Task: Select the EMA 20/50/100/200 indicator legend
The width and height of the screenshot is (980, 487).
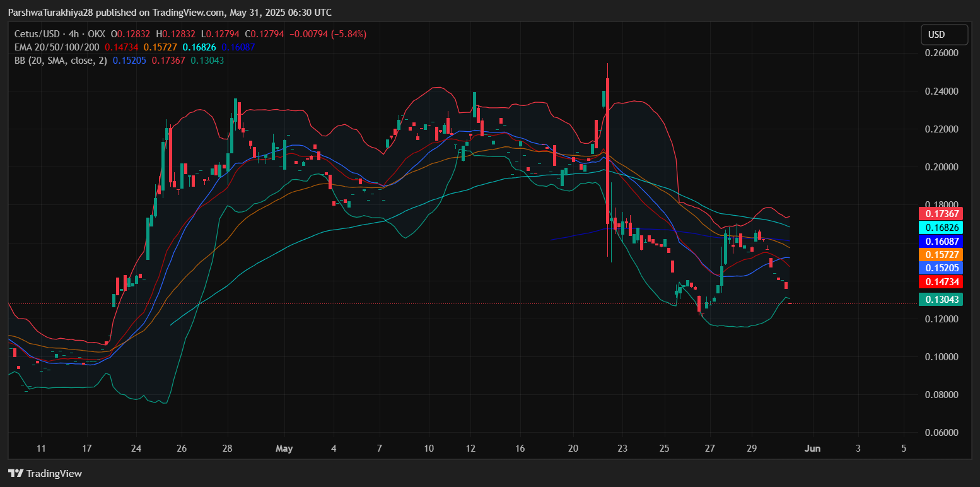Action: (57, 47)
